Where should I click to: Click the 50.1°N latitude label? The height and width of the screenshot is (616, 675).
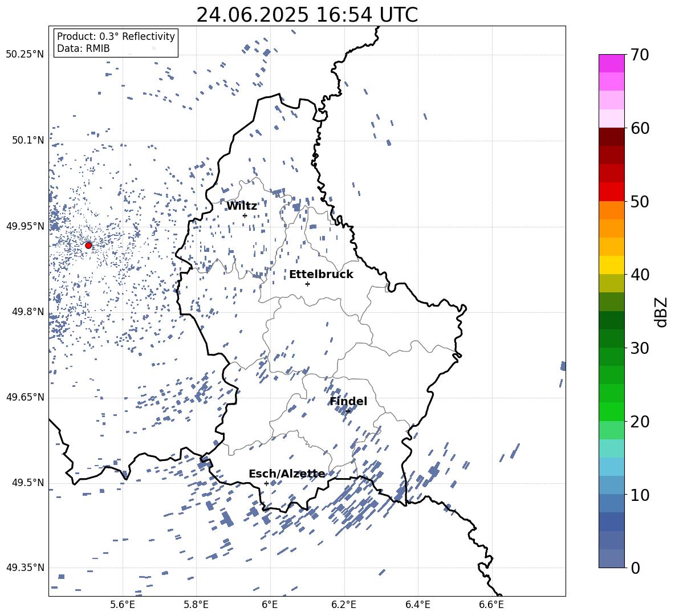(27, 141)
